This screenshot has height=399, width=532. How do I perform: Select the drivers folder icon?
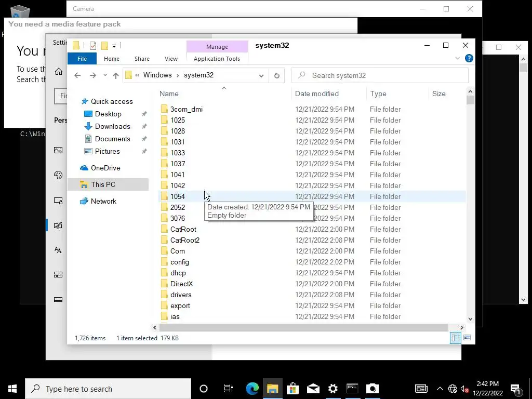(x=164, y=295)
